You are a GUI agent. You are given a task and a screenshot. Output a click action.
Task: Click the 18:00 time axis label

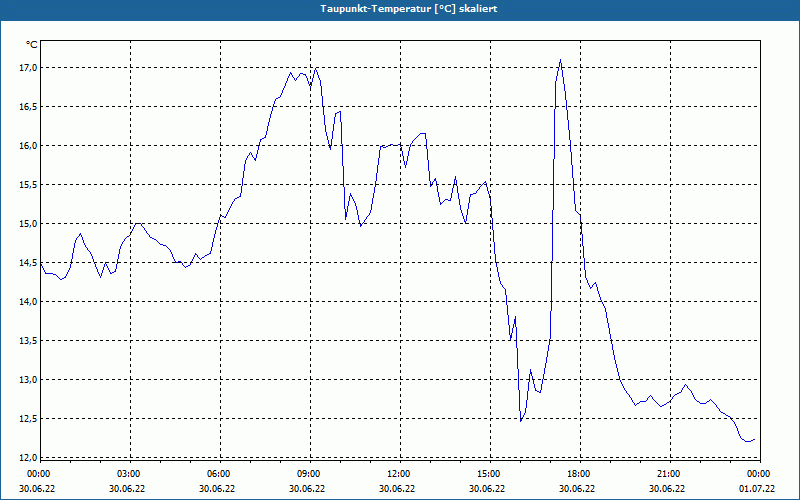tap(579, 474)
